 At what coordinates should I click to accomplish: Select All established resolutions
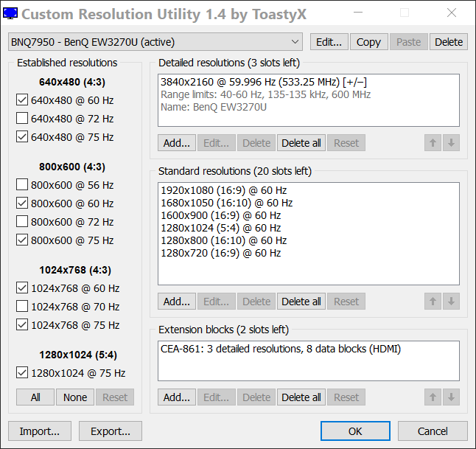point(35,397)
